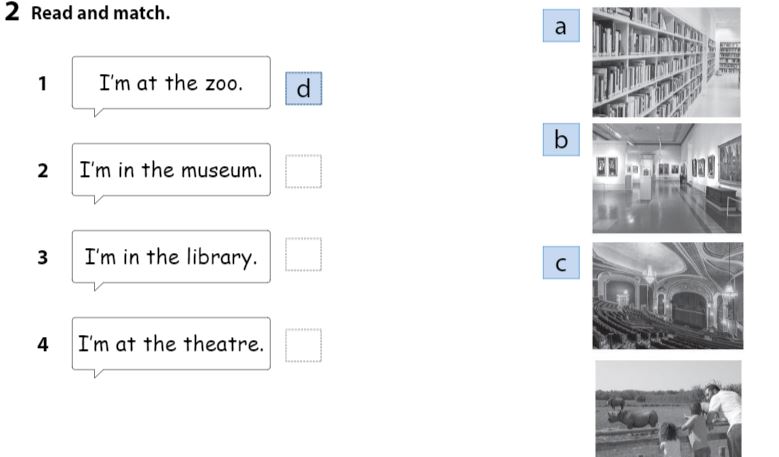Viewport: 779px width, 457px height.
Task: Select the filled answer box containing letter d
Action: (303, 89)
